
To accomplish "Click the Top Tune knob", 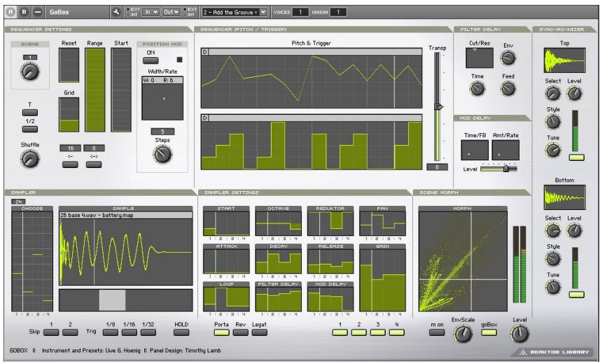I will click(x=553, y=150).
